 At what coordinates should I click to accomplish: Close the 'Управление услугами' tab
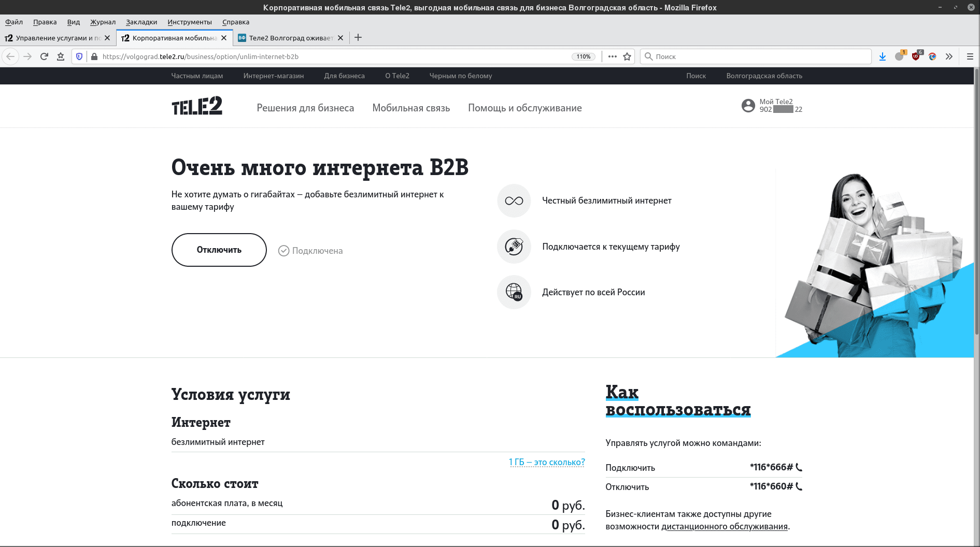tap(107, 38)
